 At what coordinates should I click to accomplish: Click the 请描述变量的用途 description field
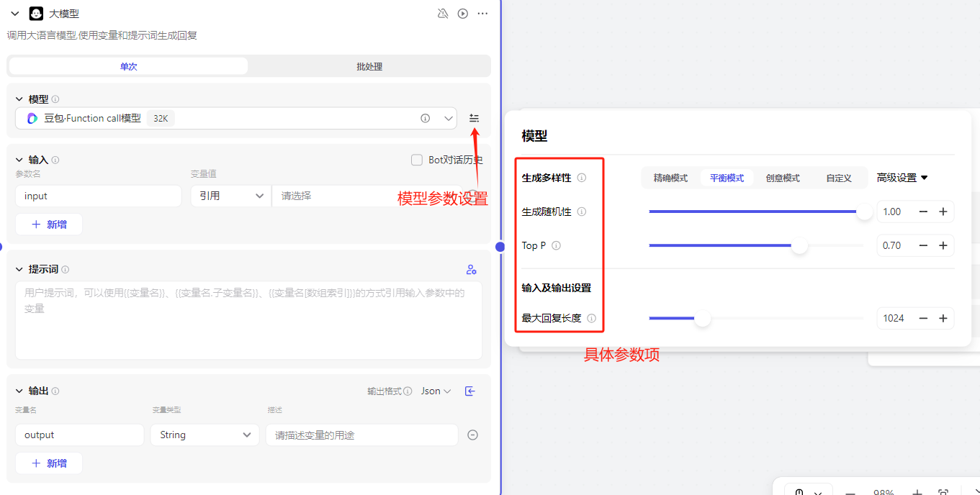coord(362,435)
